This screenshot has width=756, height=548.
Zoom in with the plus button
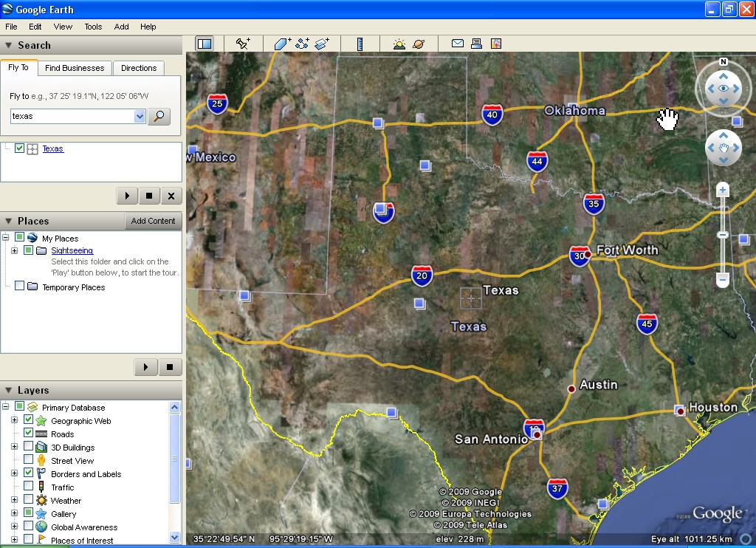(722, 190)
